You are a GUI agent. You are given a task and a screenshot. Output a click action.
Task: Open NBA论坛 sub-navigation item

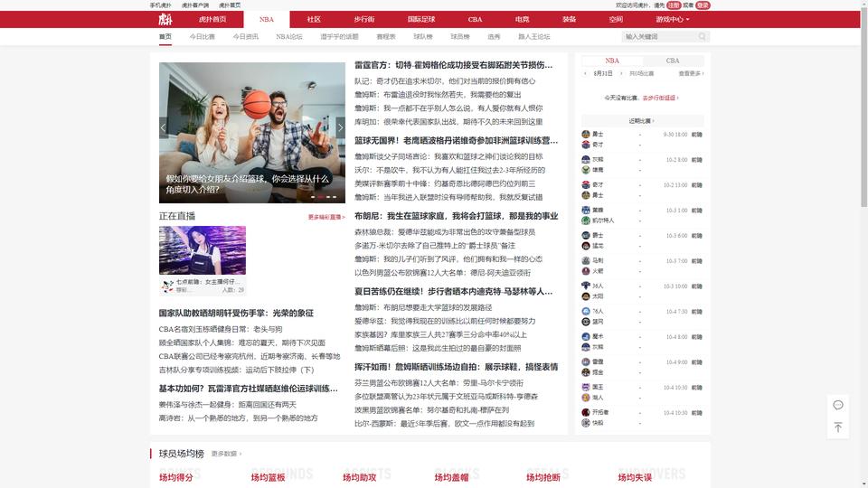(289, 36)
